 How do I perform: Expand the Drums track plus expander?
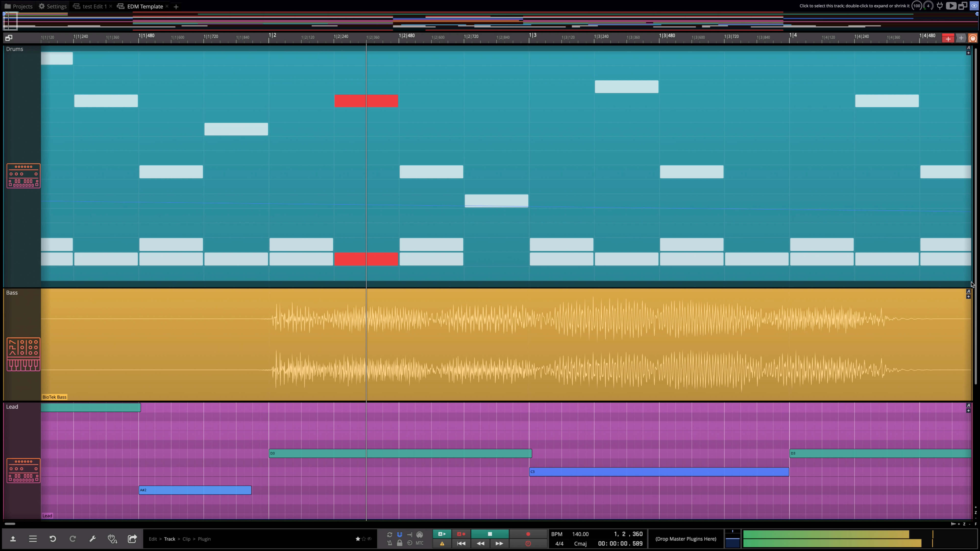click(968, 53)
